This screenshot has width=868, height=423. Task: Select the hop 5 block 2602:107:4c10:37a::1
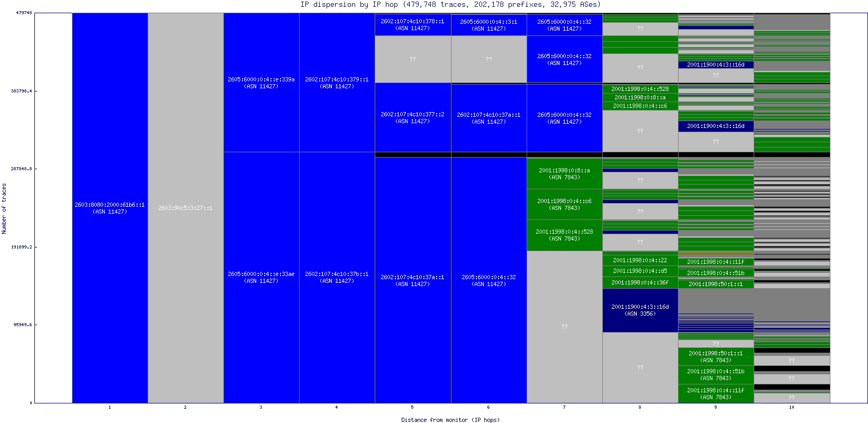pyautogui.click(x=413, y=280)
